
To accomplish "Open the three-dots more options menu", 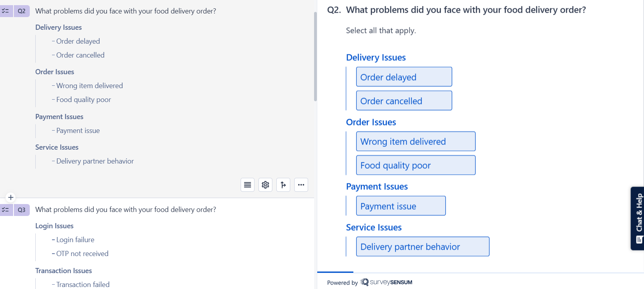I will pyautogui.click(x=301, y=185).
